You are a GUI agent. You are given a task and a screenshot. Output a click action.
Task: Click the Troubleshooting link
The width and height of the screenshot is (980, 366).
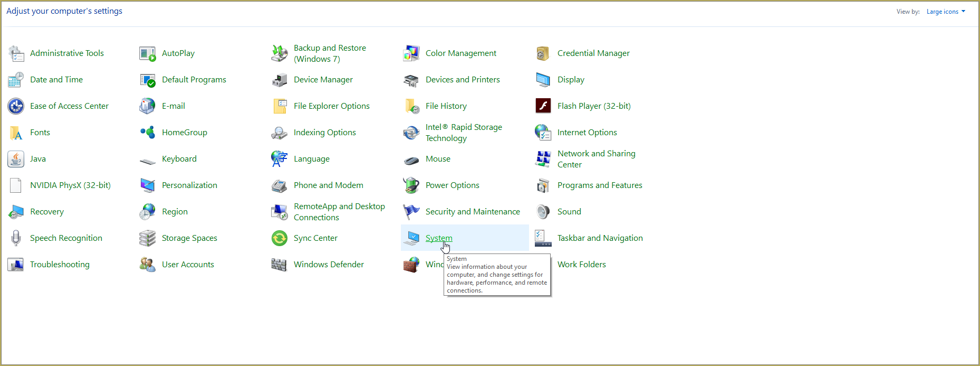pyautogui.click(x=60, y=265)
